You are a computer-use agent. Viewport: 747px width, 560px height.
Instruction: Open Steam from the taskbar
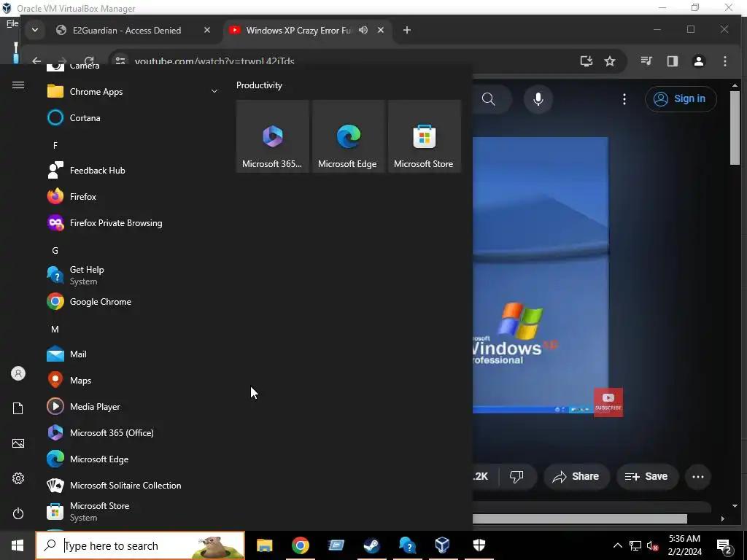pos(371,545)
